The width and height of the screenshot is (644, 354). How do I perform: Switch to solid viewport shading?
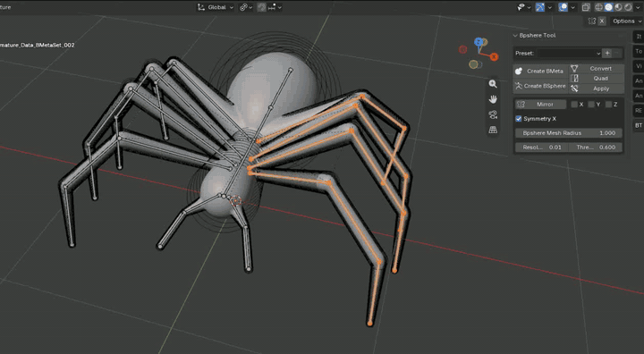(609, 7)
